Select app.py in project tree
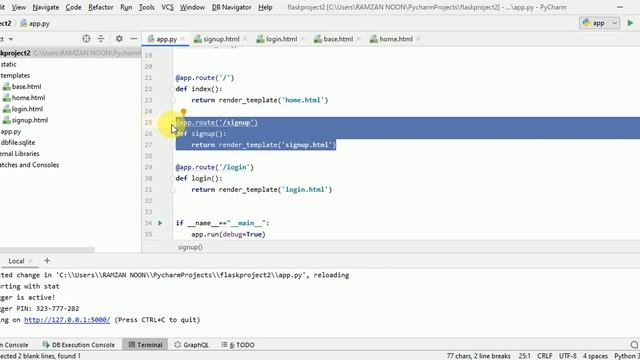The width and height of the screenshot is (640, 360). click(x=11, y=131)
